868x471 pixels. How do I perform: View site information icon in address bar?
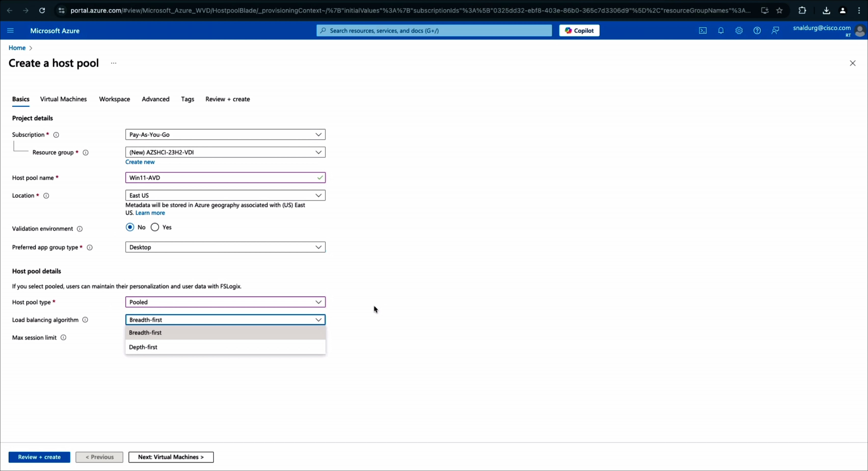coord(61,10)
